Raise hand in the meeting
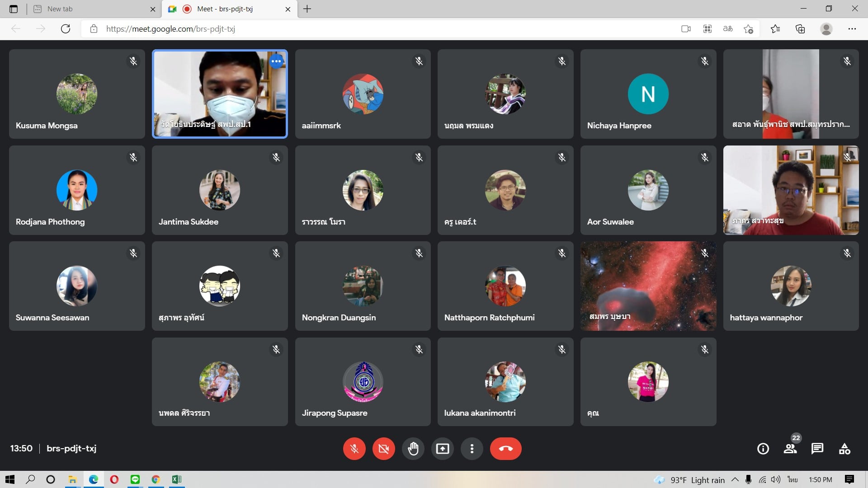868x488 pixels. coord(413,449)
